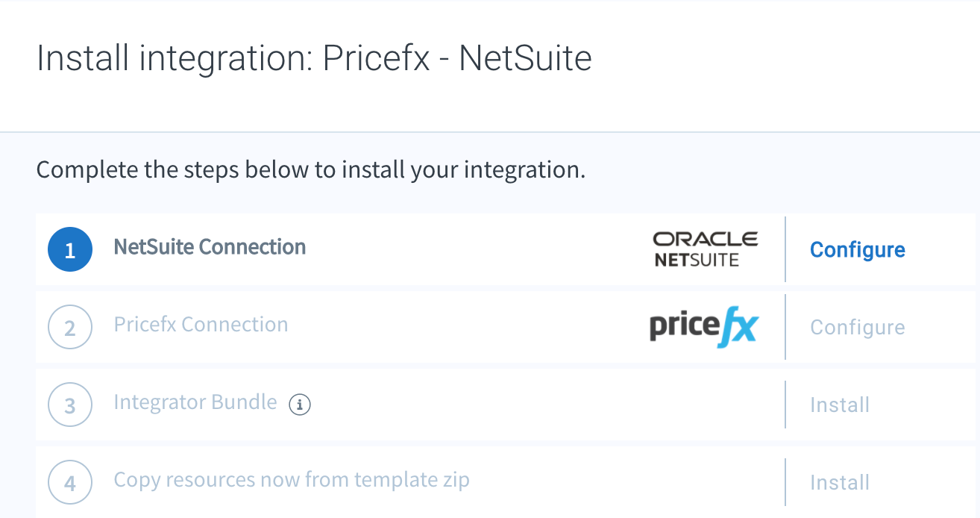Click the step 3 circle indicator
The width and height of the screenshot is (980, 518).
70,405
